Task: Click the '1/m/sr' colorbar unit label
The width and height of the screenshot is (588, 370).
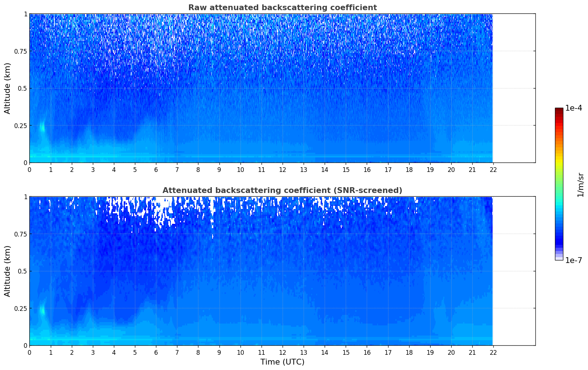Action: (x=580, y=185)
